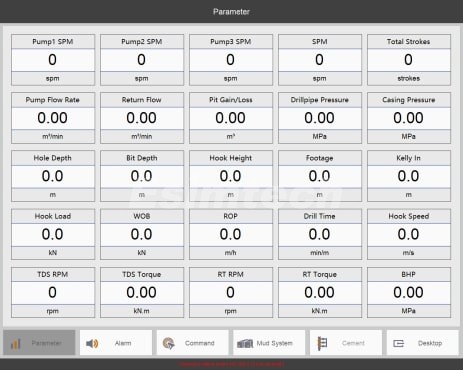Click the TDS Torque value
This screenshot has height=371, width=463.
[x=142, y=293]
